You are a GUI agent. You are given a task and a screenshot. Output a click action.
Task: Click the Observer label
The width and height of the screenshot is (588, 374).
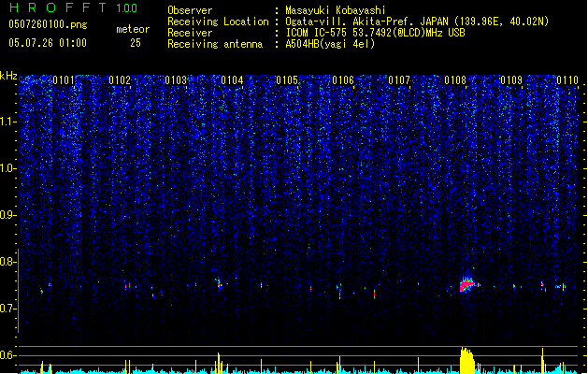tap(190, 10)
